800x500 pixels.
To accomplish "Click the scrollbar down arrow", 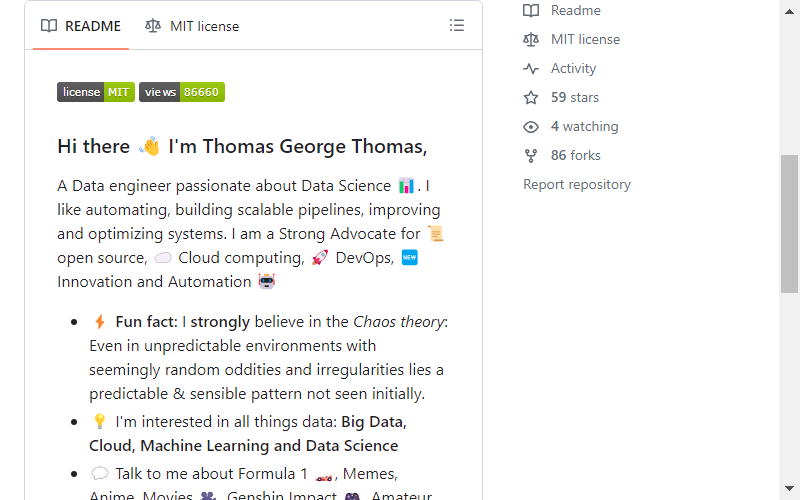I will pos(789,489).
